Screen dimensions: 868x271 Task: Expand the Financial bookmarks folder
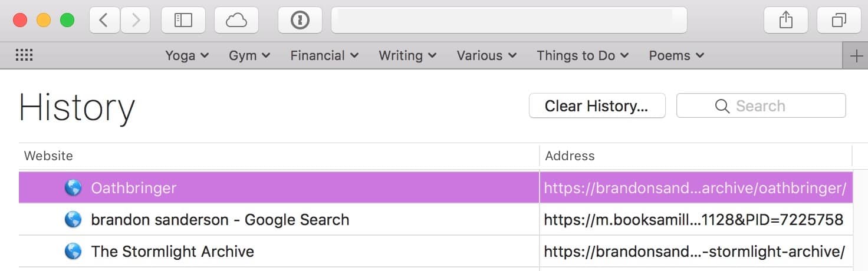pos(324,55)
